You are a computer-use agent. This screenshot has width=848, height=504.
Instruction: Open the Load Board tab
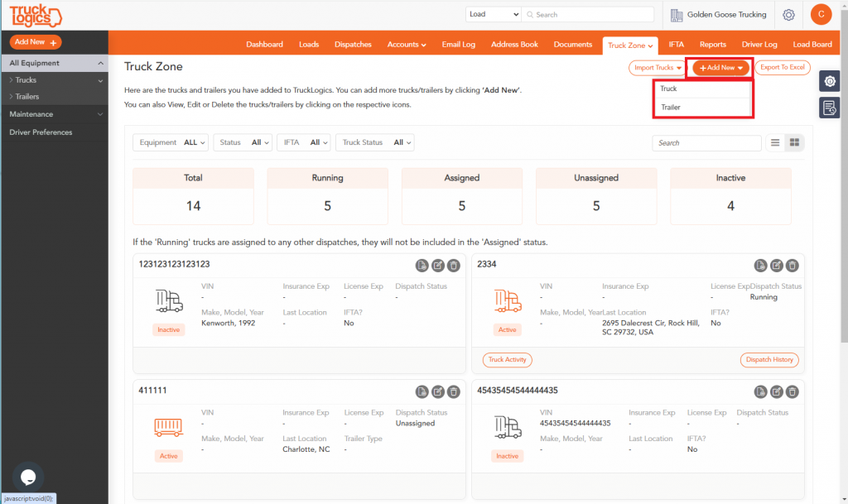[x=812, y=45]
